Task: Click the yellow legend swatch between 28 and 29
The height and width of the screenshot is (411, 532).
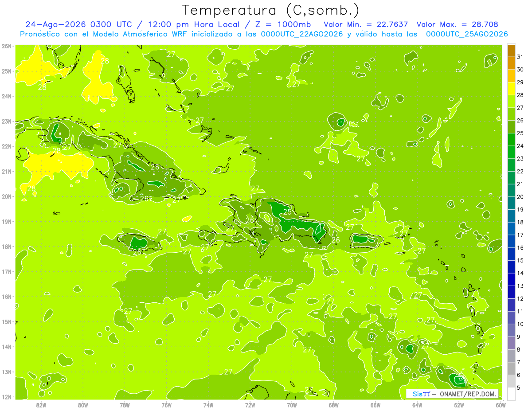Action: click(511, 89)
